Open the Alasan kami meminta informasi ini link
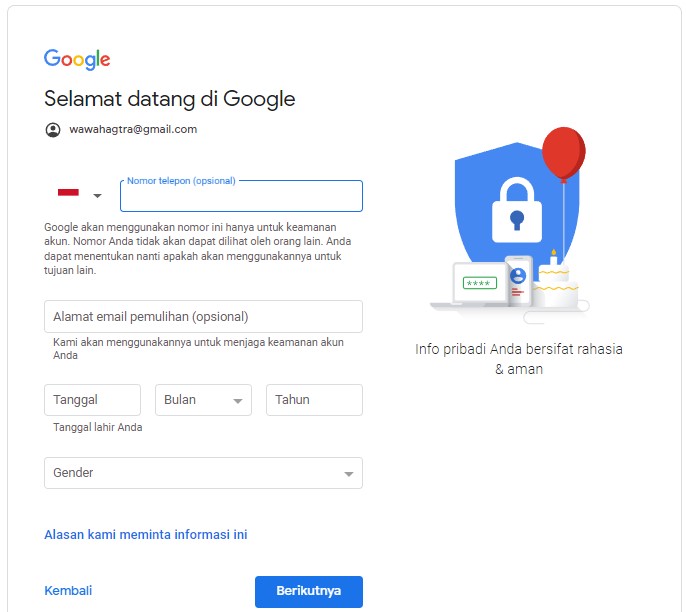This screenshot has height=612, width=686. pos(146,535)
